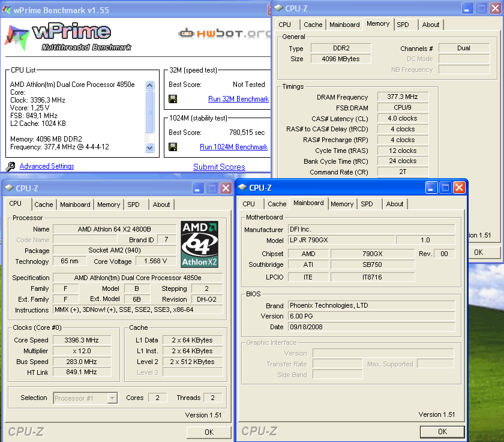Click the Manufacturer field DFI Inc.
Image resolution: width=504 pixels, height=442 pixels.
371,229
